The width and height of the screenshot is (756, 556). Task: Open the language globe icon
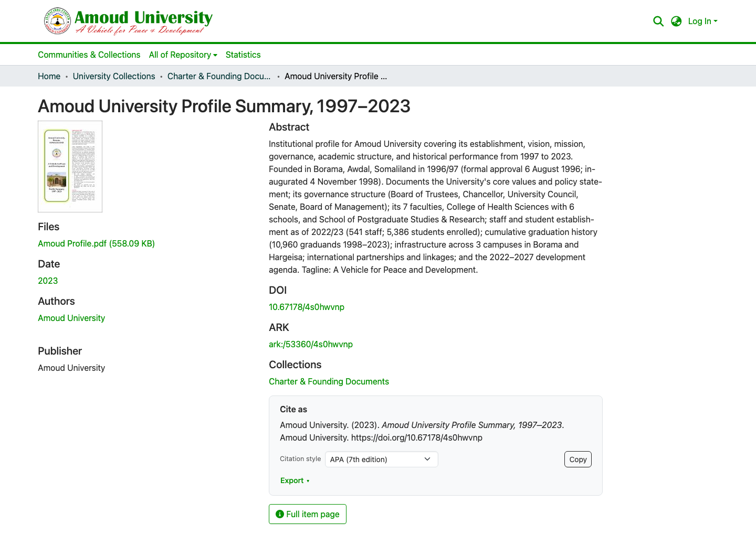pyautogui.click(x=676, y=22)
